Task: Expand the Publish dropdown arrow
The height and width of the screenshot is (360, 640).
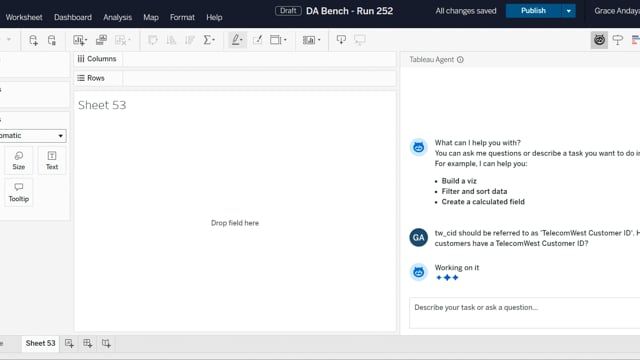Action: (569, 11)
